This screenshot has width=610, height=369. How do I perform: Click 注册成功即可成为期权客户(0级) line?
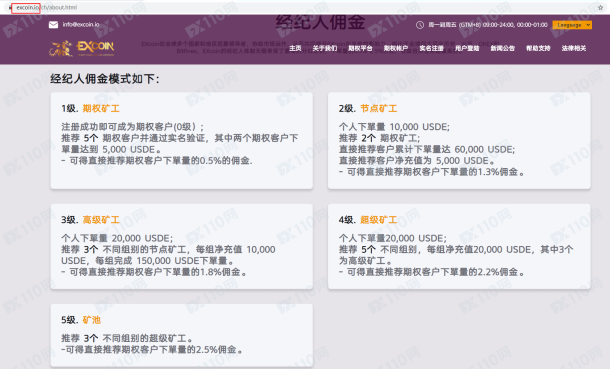tap(133, 127)
